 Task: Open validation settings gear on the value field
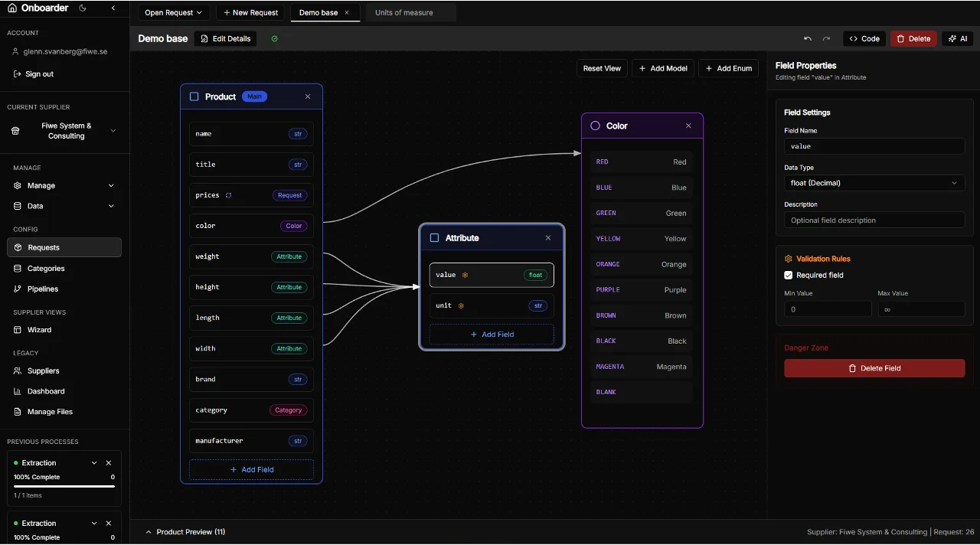click(x=465, y=275)
